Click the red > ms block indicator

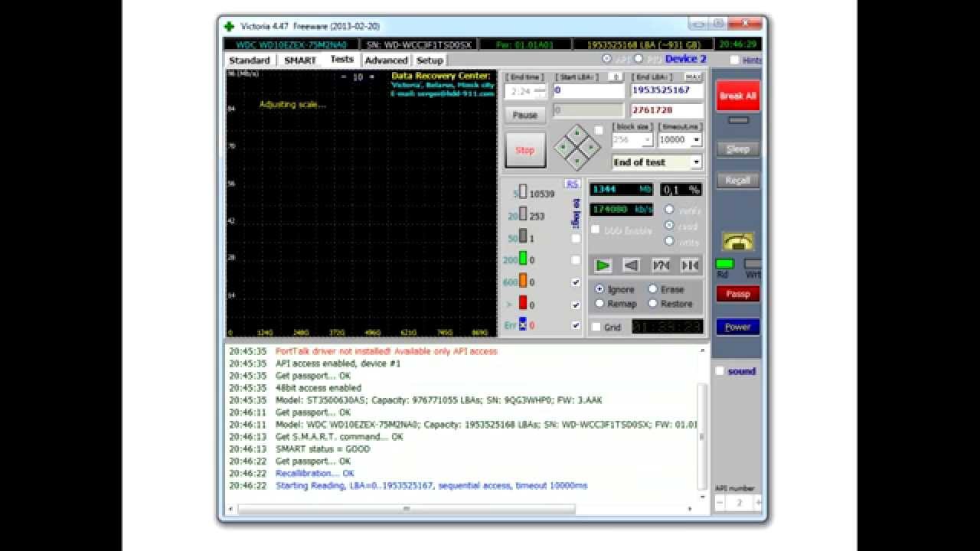(x=523, y=303)
